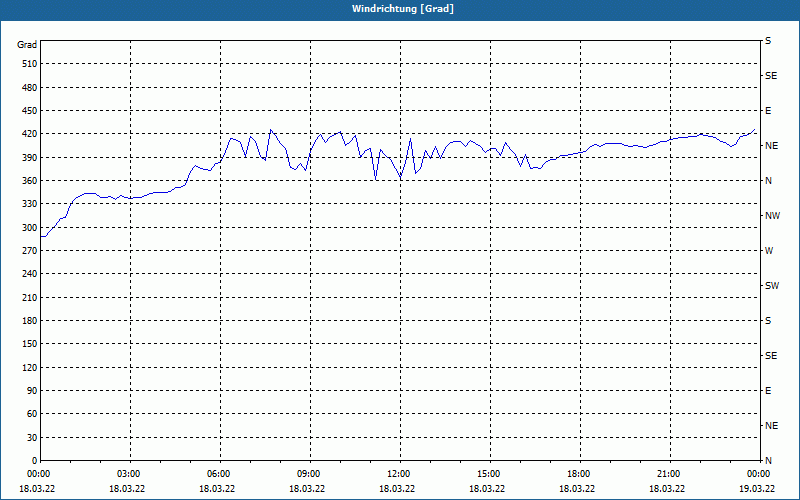Click the E compass label beside 450
Screen dimensions: 800x500
768,111
